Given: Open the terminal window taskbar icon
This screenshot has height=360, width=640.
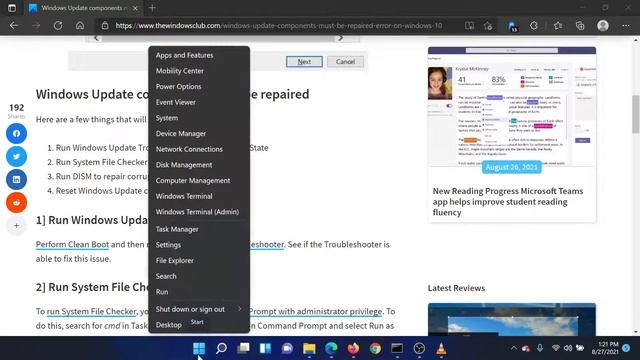Looking at the screenshot, I should click(x=397, y=348).
